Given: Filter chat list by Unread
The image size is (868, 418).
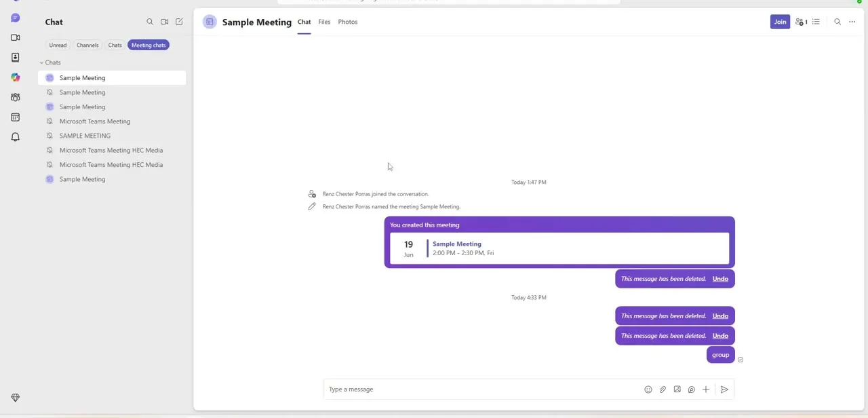Looking at the screenshot, I should 58,45.
